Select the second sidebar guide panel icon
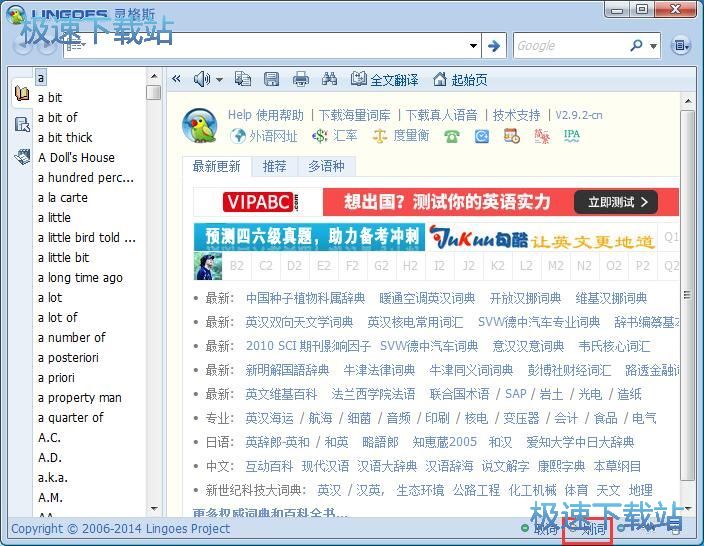Screen dimensions: 704x546 [22, 124]
